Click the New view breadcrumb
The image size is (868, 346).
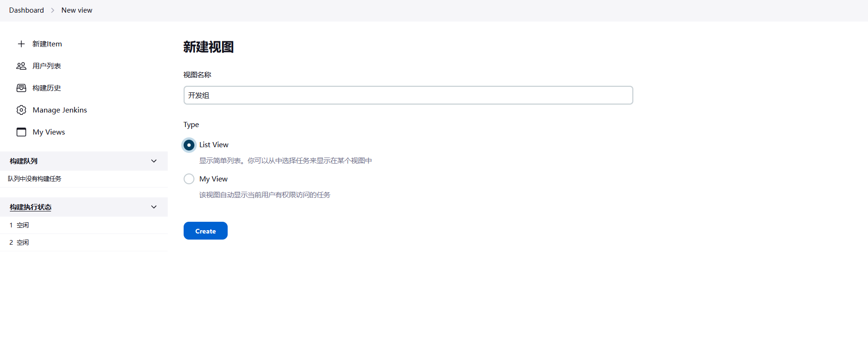coord(77,10)
